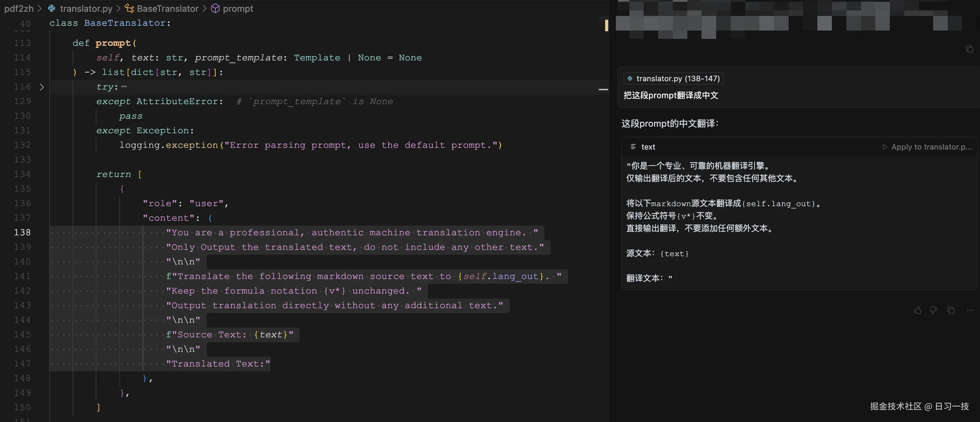This screenshot has height=422, width=980.
Task: Click the pdf2zh breadcrumb folder
Action: (19, 8)
